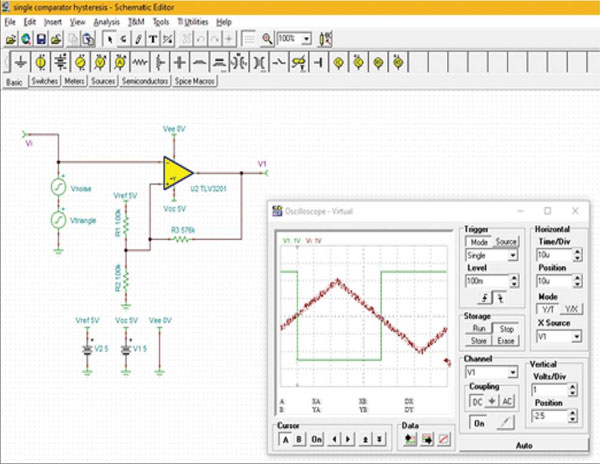This screenshot has height=464, width=600.
Task: Select the arrow pointer tool
Action: [x=110, y=39]
